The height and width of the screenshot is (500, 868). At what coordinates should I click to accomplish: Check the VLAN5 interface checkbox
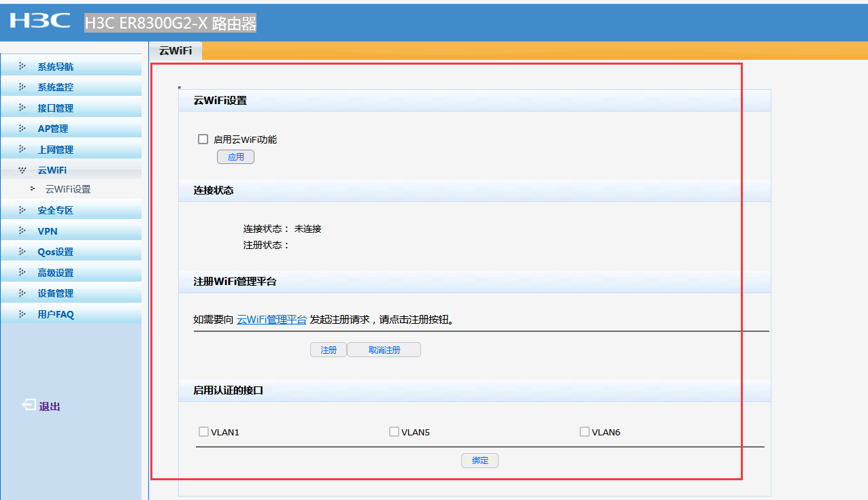(394, 431)
